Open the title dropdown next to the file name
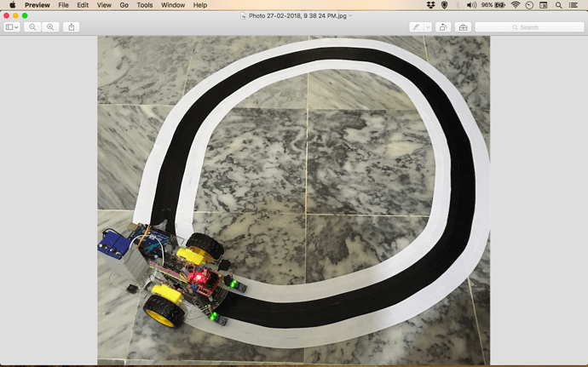This screenshot has width=588, height=367. point(350,15)
